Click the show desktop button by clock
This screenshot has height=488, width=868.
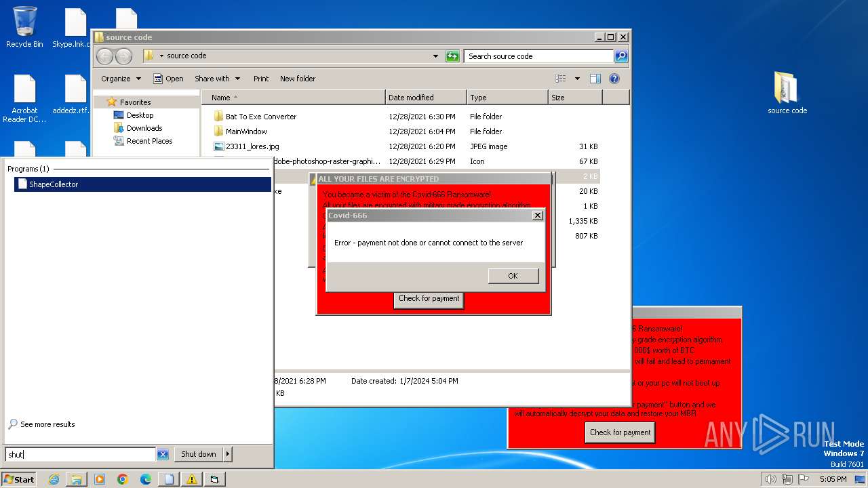pos(861,479)
